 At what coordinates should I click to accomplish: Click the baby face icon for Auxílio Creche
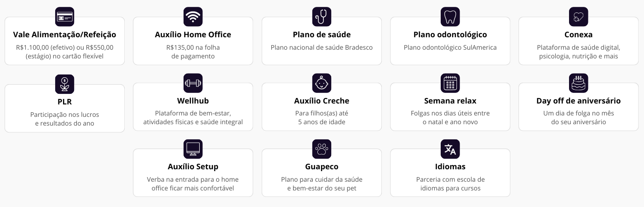(322, 83)
